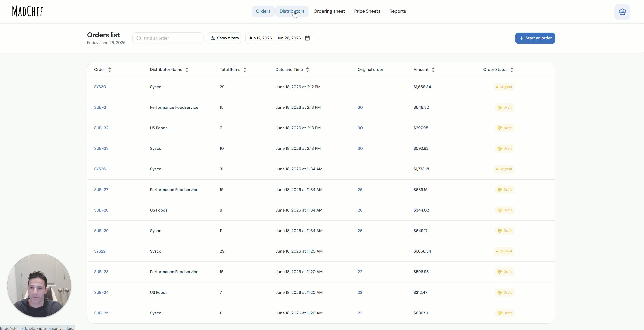Click the Original order column header
Viewport: 644px width, 330px height.
[x=370, y=70]
